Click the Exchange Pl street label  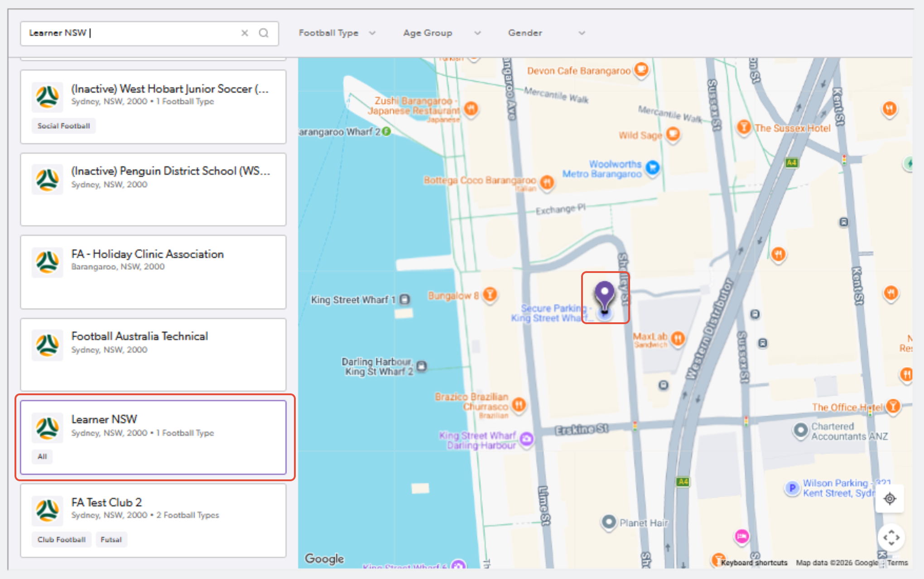561,209
